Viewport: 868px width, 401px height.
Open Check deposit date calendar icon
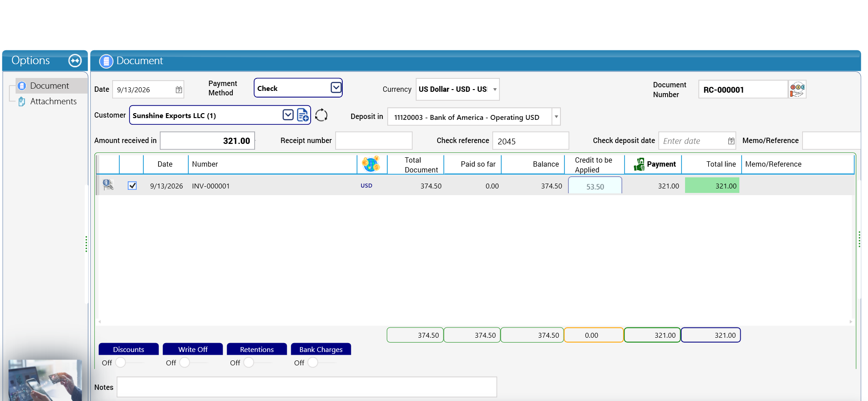tap(731, 141)
